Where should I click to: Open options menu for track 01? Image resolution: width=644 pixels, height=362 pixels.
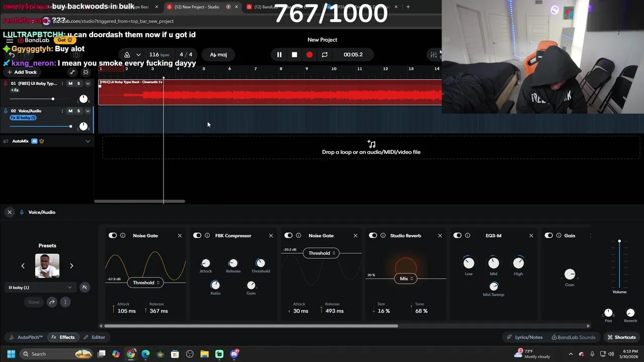tap(62, 83)
